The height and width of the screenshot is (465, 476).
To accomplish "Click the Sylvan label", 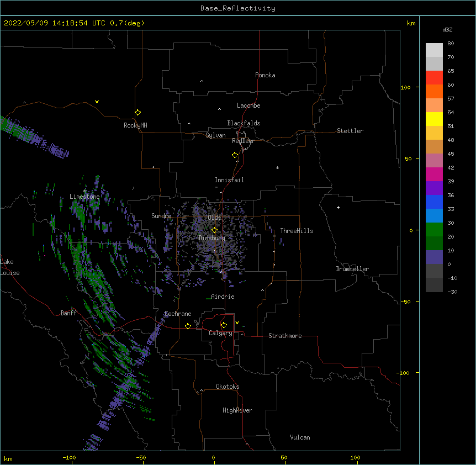I will (215, 135).
